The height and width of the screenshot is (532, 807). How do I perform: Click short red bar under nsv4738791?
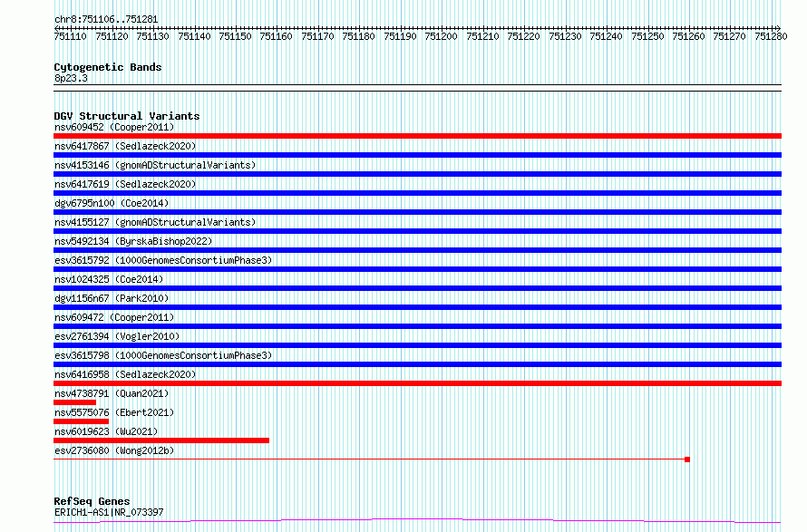coord(74,402)
